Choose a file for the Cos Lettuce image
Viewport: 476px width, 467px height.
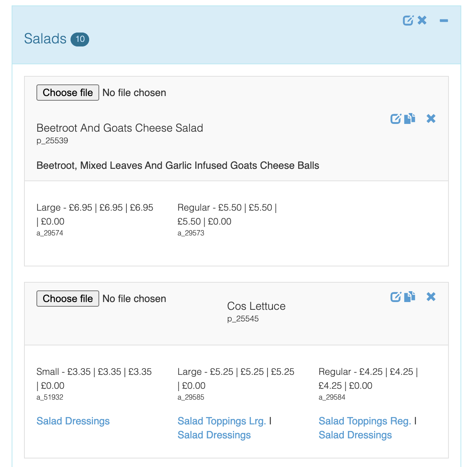[67, 299]
